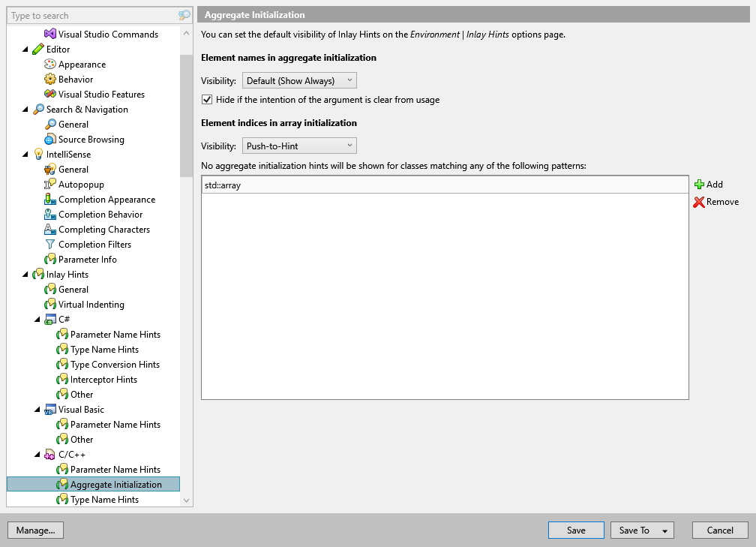
Task: Uncheck 'Hide if the intention of the argument is clear'
Action: click(x=206, y=98)
